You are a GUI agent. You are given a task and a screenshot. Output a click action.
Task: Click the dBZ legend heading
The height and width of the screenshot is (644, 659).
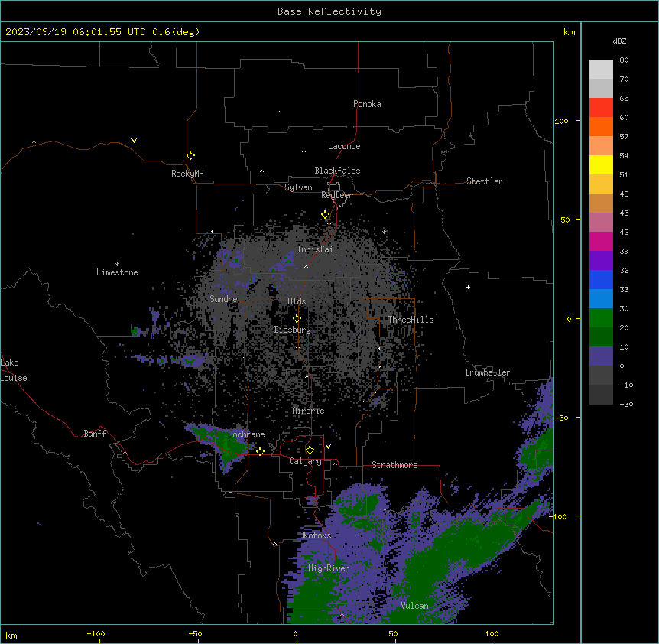click(619, 41)
